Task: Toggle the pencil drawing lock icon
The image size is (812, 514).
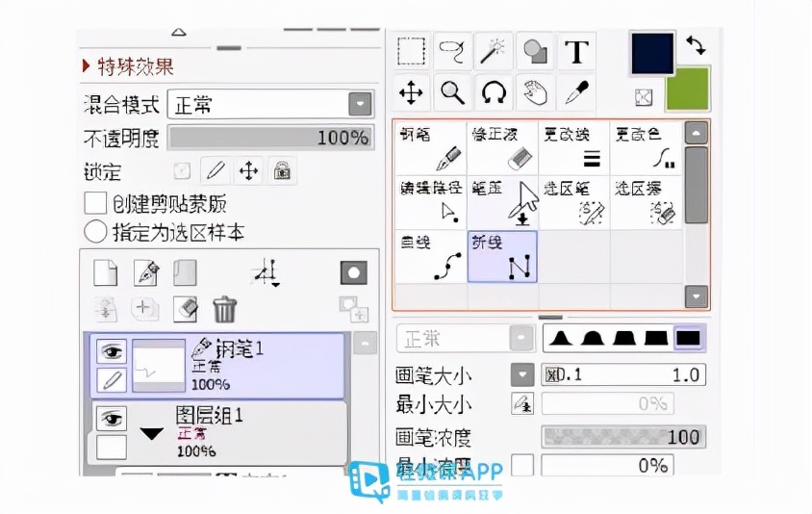Action: (x=216, y=170)
